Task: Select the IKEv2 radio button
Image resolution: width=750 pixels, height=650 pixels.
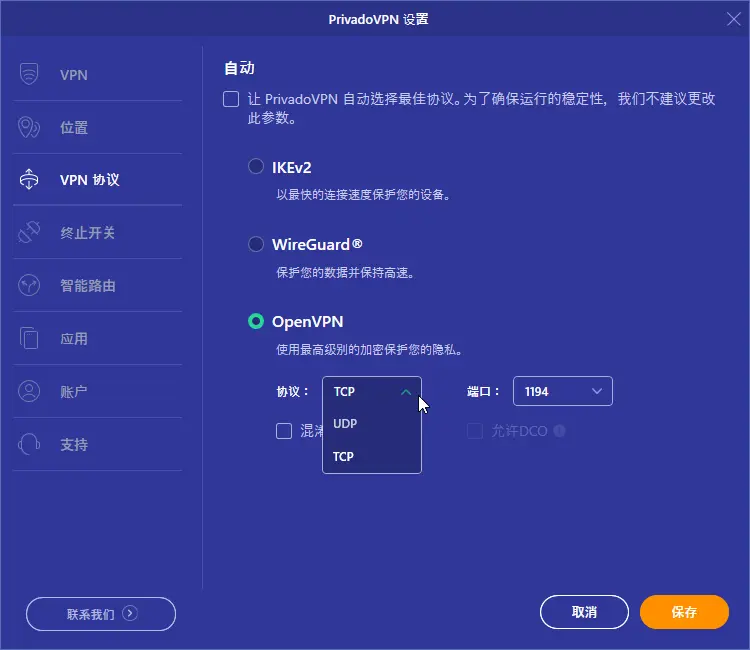Action: (x=256, y=166)
